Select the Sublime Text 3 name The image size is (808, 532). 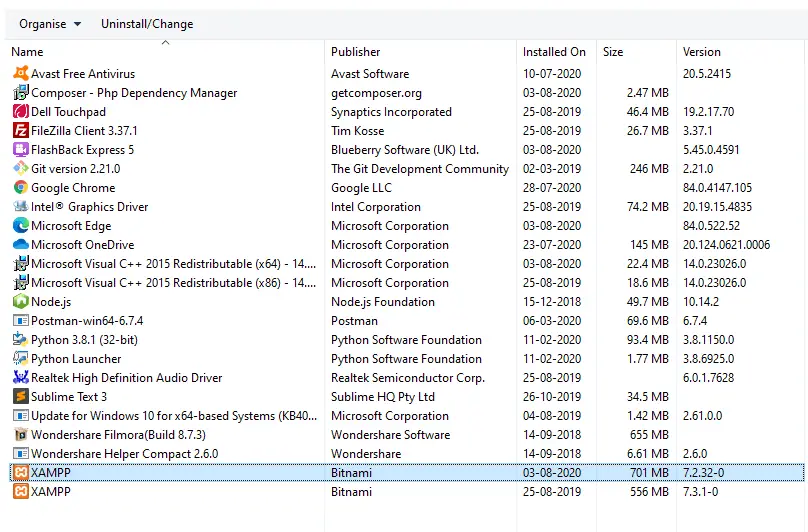[69, 397]
